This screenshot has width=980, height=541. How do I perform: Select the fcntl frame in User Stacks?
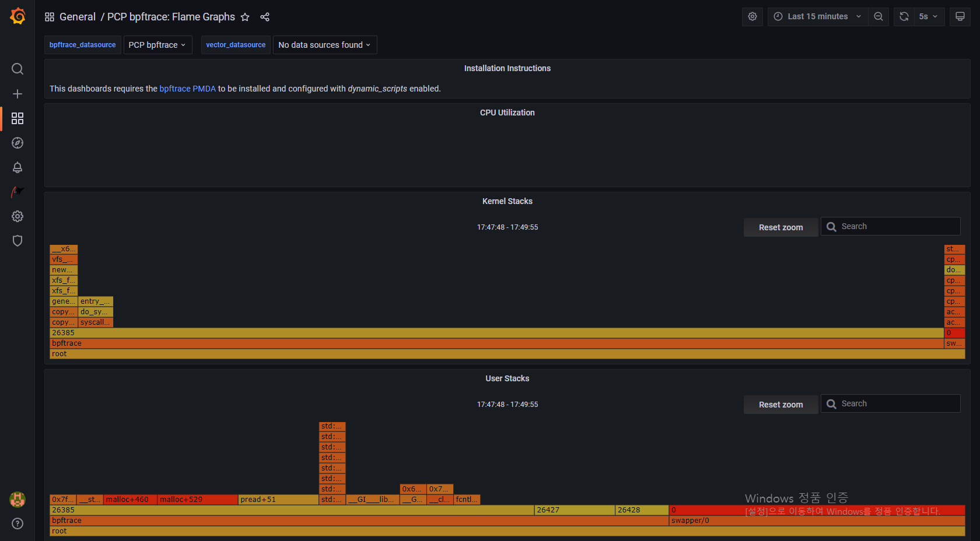pos(467,500)
